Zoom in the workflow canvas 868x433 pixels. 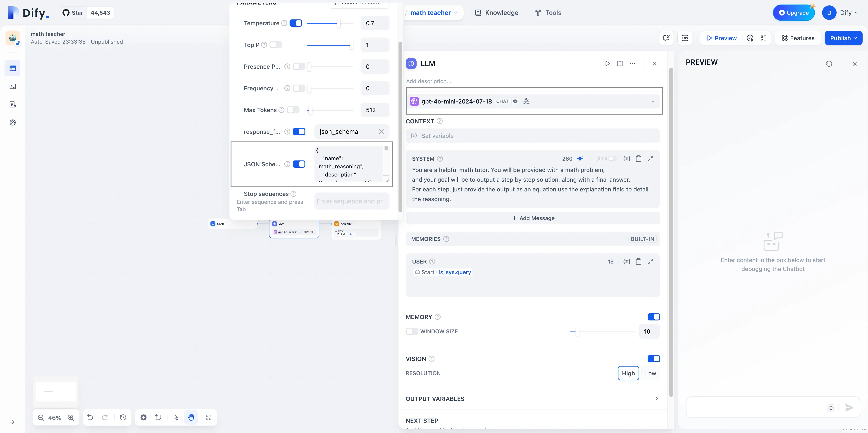[71, 417]
